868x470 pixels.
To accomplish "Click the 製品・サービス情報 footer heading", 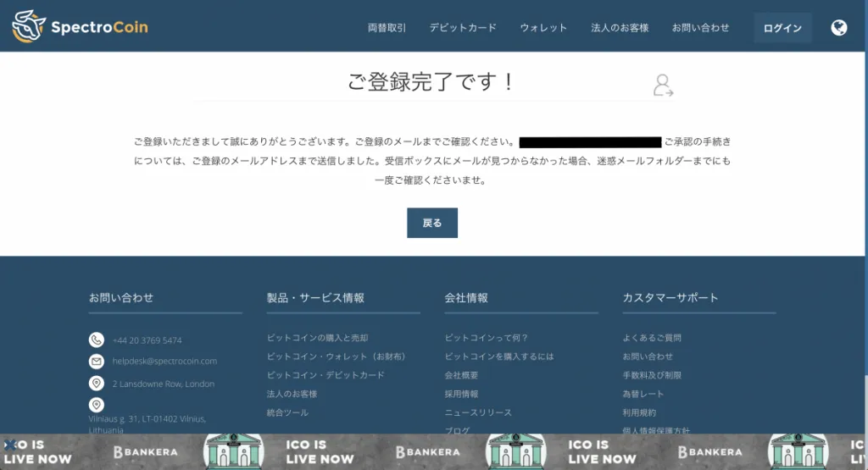I will 315,297.
